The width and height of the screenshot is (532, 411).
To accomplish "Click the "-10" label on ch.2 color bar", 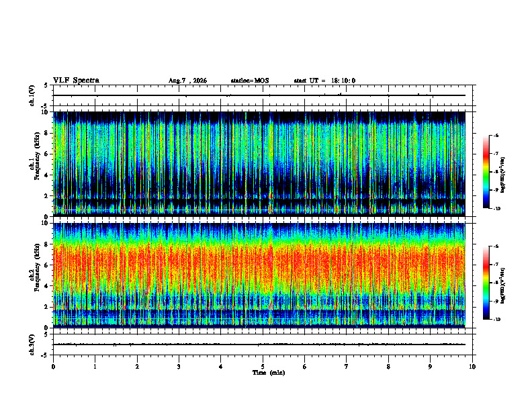I will [497, 320].
